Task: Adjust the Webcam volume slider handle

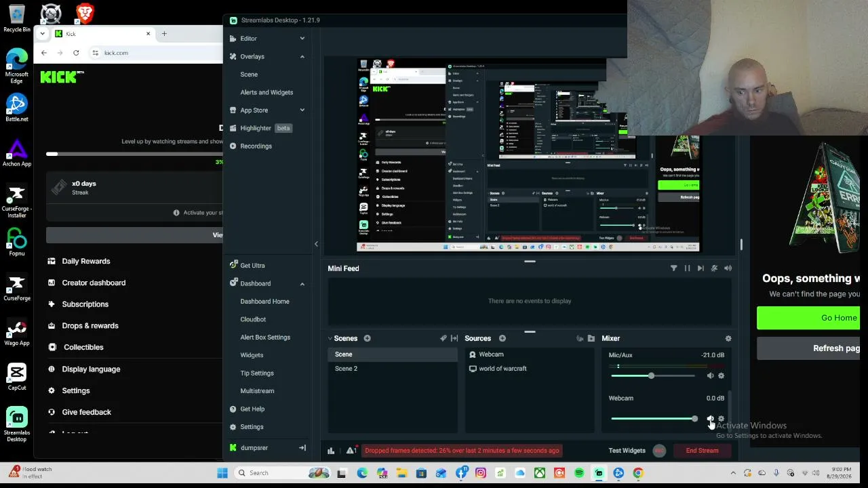Action: (x=694, y=419)
